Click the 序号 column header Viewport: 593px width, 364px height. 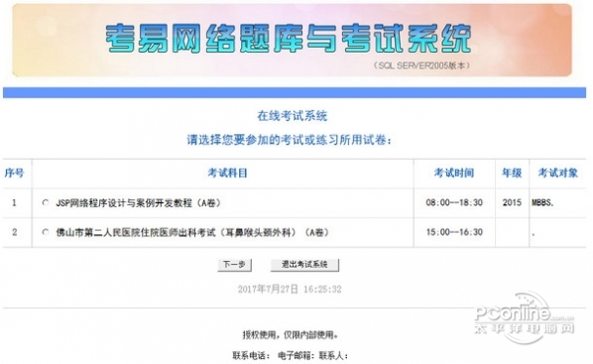point(14,173)
